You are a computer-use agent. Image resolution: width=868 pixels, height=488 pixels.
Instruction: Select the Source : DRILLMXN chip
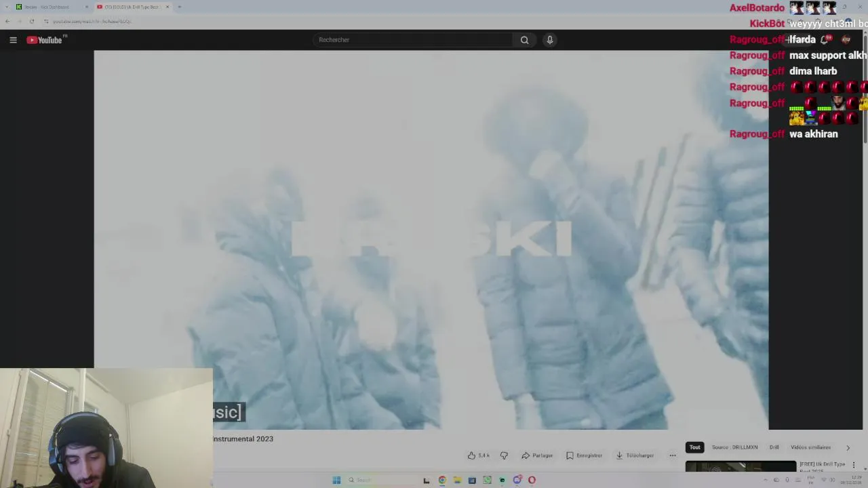click(734, 447)
